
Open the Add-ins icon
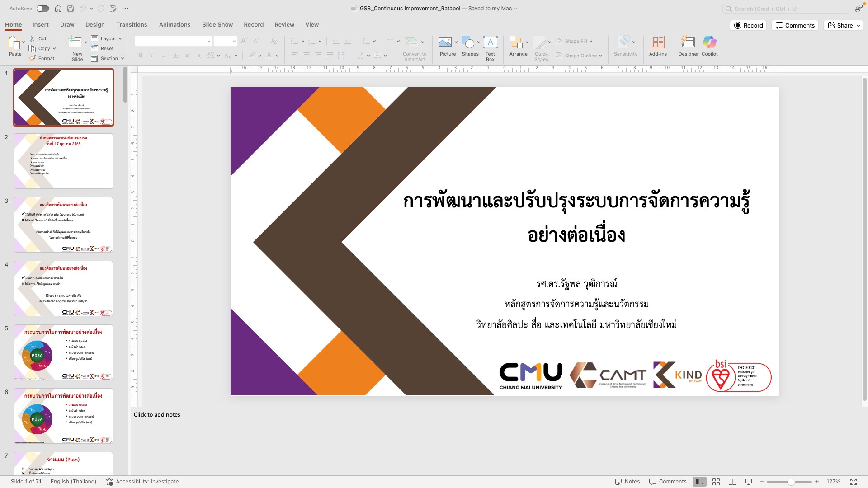tap(658, 43)
